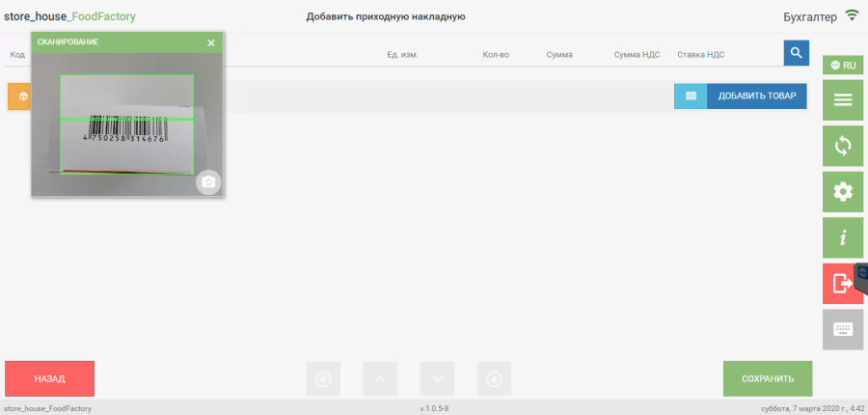Take snapshot with scanner camera icon
Viewport: 868px width, 415px height.
pyautogui.click(x=208, y=182)
